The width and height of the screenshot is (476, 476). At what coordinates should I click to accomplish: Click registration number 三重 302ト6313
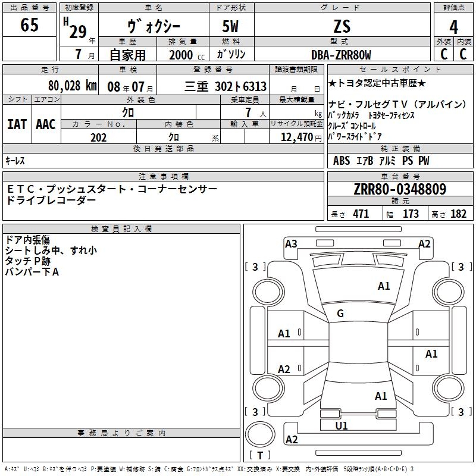[x=226, y=86]
